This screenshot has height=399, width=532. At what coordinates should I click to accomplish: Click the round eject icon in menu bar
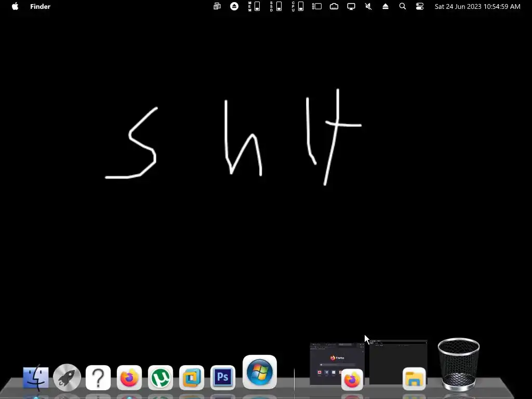[x=234, y=6]
